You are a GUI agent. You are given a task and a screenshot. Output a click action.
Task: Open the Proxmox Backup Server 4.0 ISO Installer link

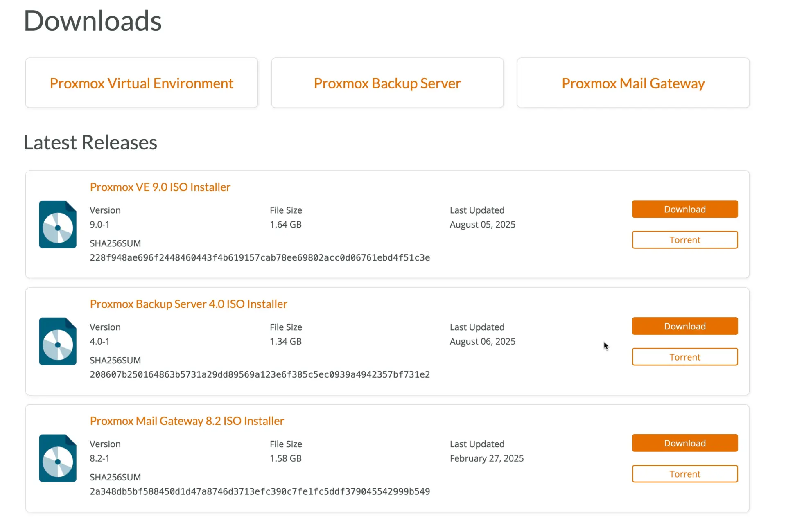click(x=188, y=304)
